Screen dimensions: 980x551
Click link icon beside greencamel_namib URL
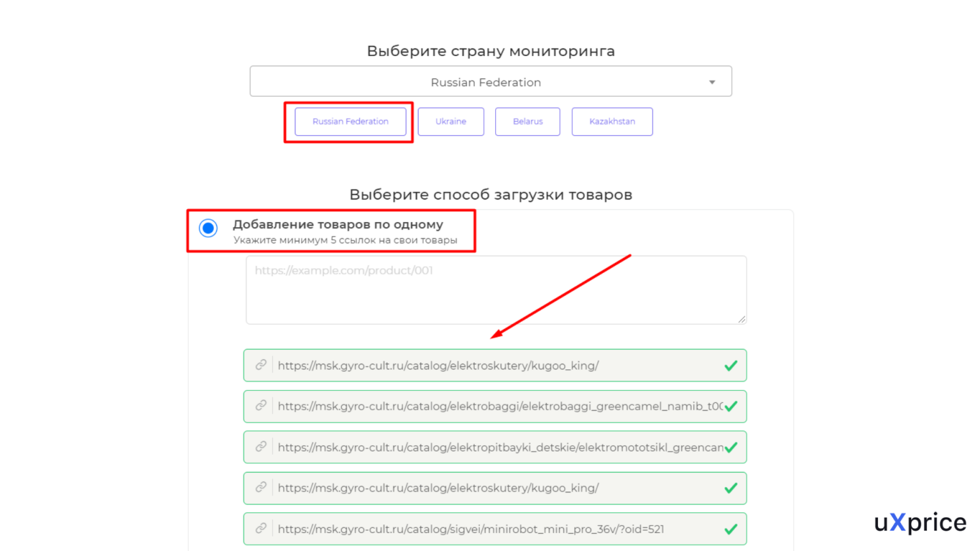(x=261, y=406)
